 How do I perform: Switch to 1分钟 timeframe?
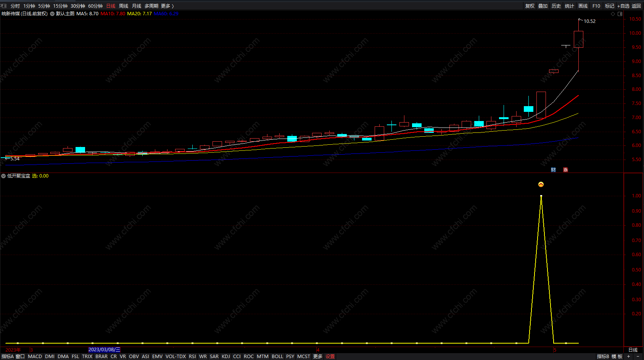(x=29, y=6)
